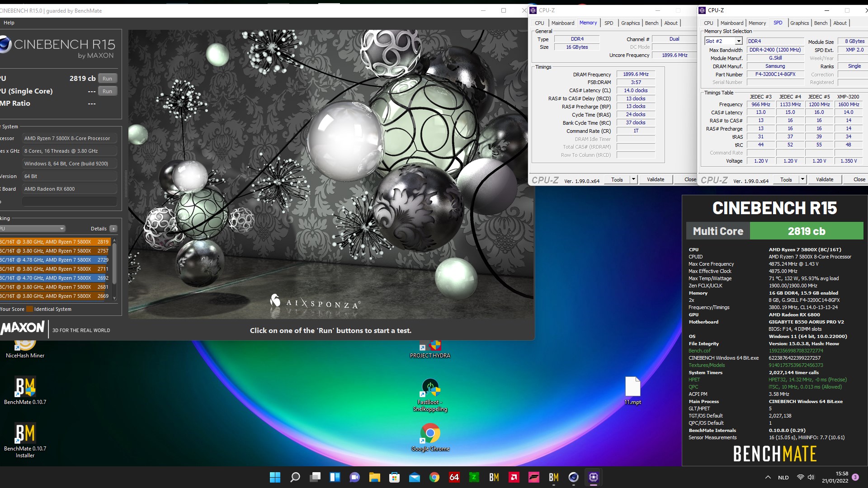Select the Google Chrome desktop shortcut
Screen dimensions: 868x488
(x=430, y=437)
